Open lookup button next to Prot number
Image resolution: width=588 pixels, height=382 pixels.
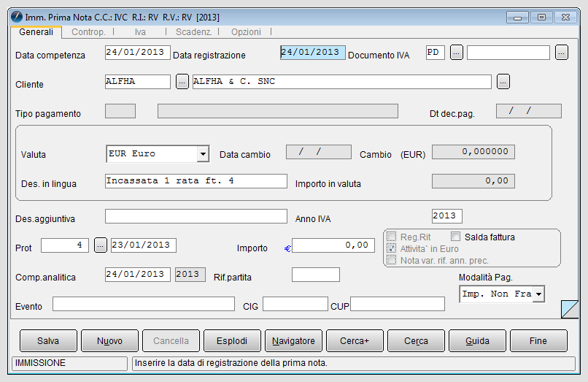[101, 245]
